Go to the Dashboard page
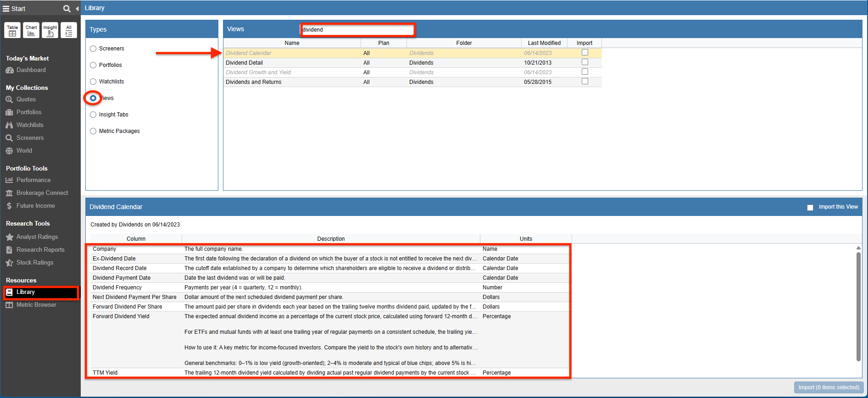Screen dimensions: 868x398 [31, 70]
